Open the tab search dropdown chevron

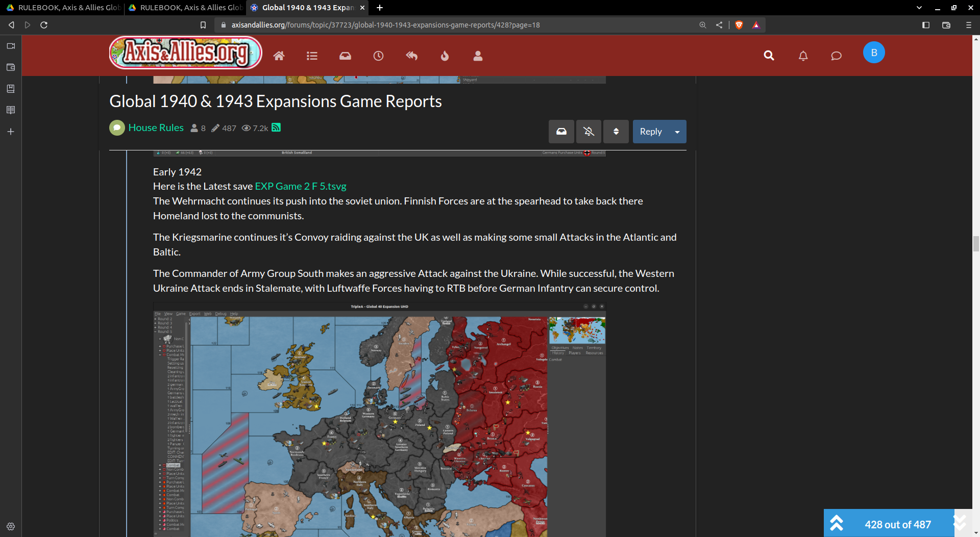919,8
